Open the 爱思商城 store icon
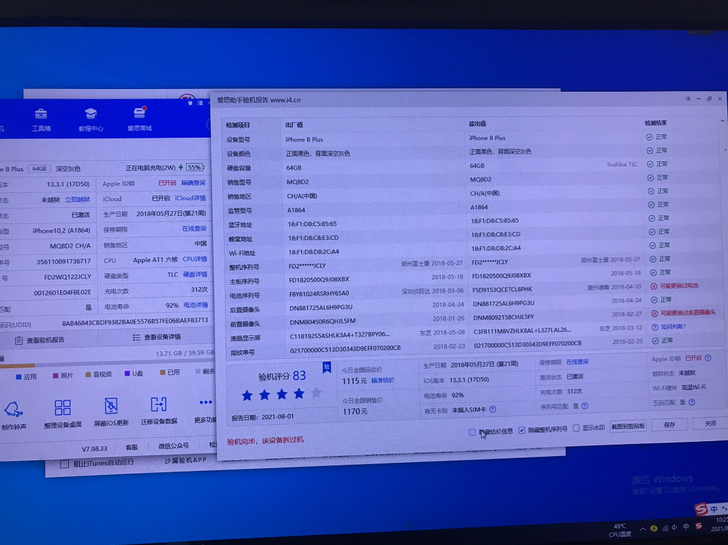728x545 pixels. pyautogui.click(x=140, y=119)
